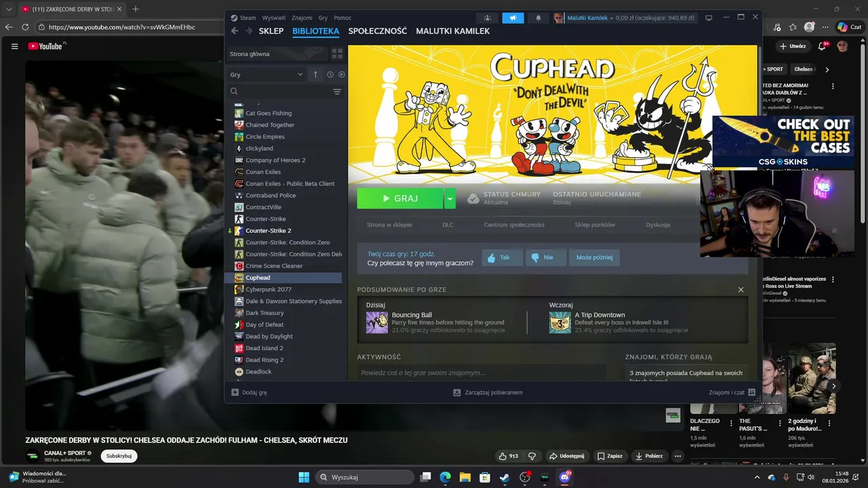
Task: Click YouTube Utwórz create button
Action: 793,46
